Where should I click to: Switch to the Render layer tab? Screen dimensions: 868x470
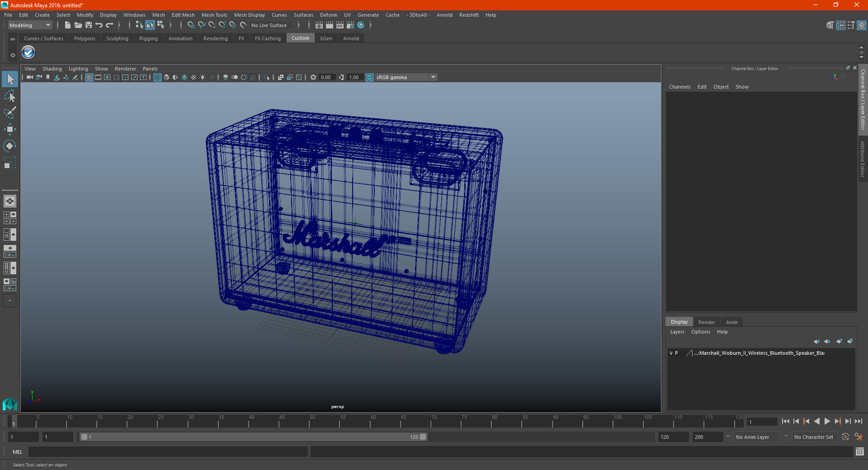coord(707,322)
